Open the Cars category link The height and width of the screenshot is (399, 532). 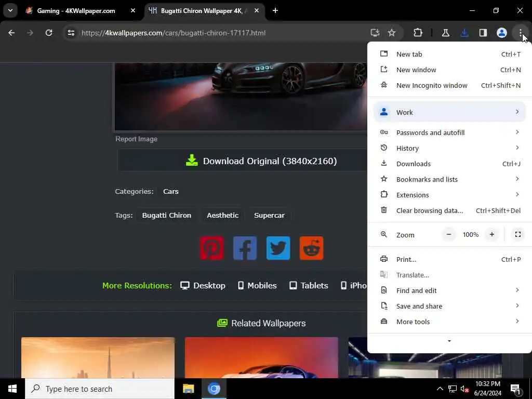click(x=170, y=191)
